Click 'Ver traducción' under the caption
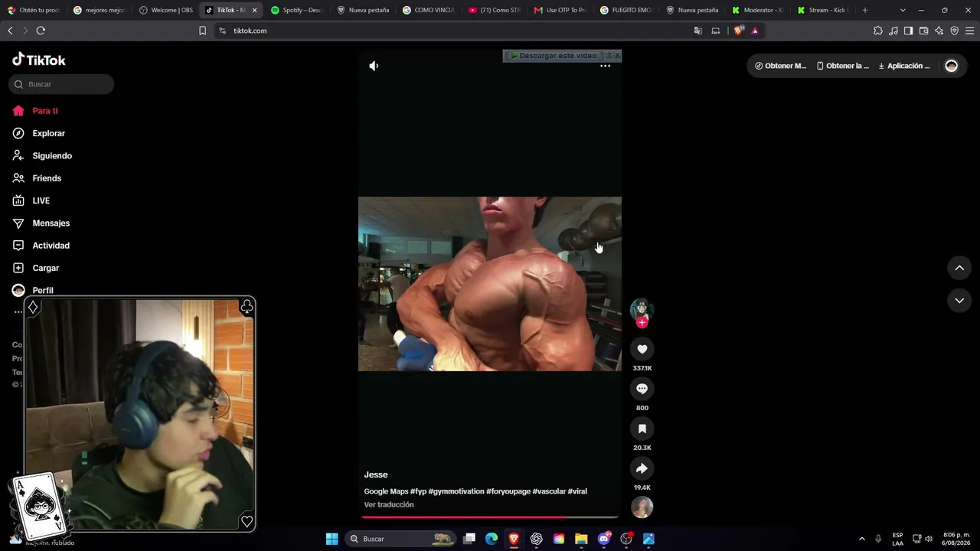 [x=389, y=505]
